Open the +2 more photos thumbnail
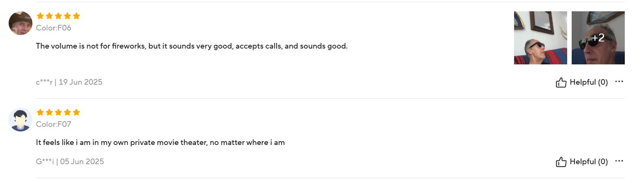This screenshot has height=183, width=644. tap(598, 38)
